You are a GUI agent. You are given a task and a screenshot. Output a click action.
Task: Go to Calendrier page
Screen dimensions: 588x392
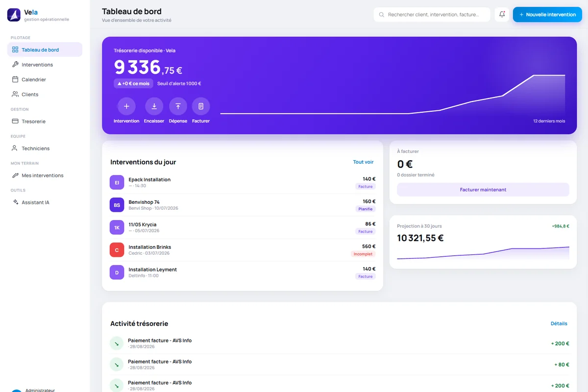click(45, 79)
